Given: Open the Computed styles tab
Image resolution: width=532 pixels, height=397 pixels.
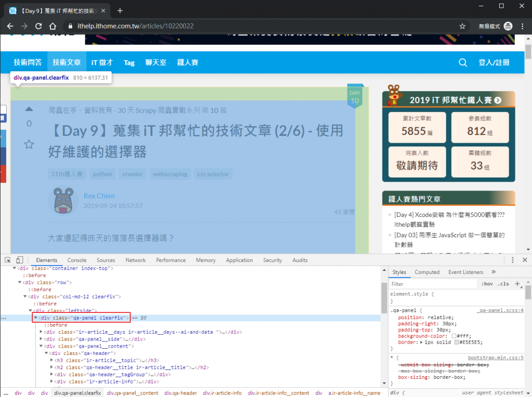Looking at the screenshot, I should click(x=427, y=272).
